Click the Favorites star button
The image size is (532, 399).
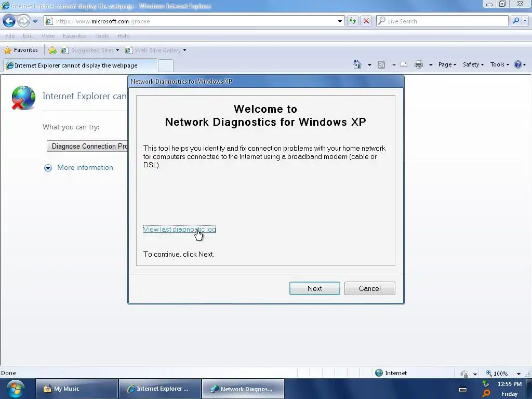pyautogui.click(x=21, y=50)
